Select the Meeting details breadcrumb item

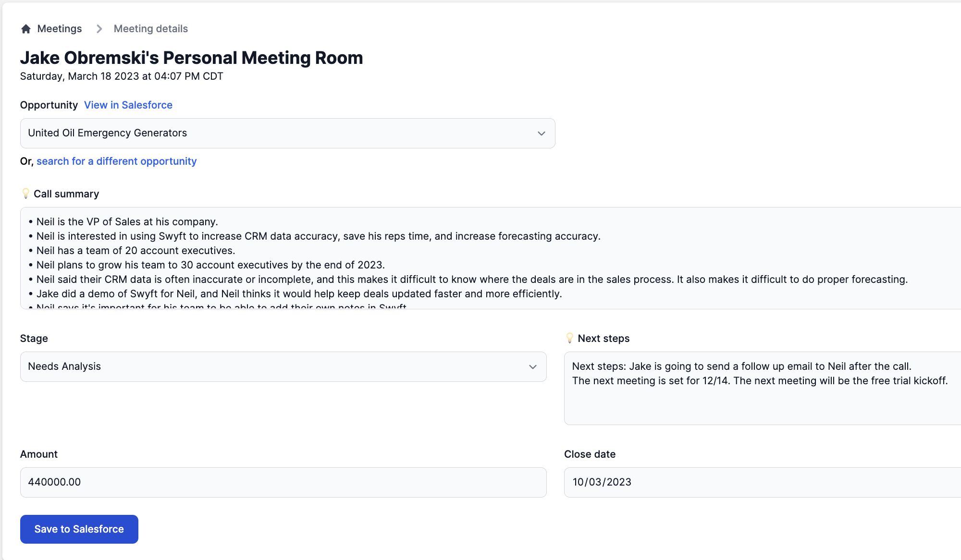pyautogui.click(x=151, y=29)
